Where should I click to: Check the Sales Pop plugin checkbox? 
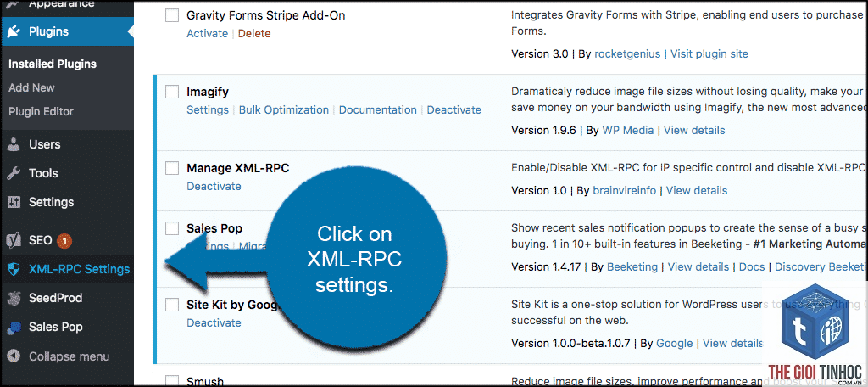pos(172,228)
